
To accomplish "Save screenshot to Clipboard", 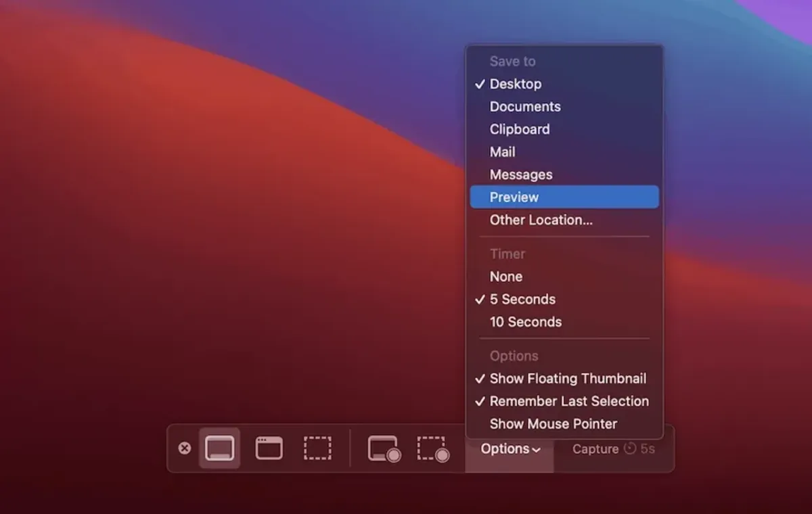I will 519,129.
